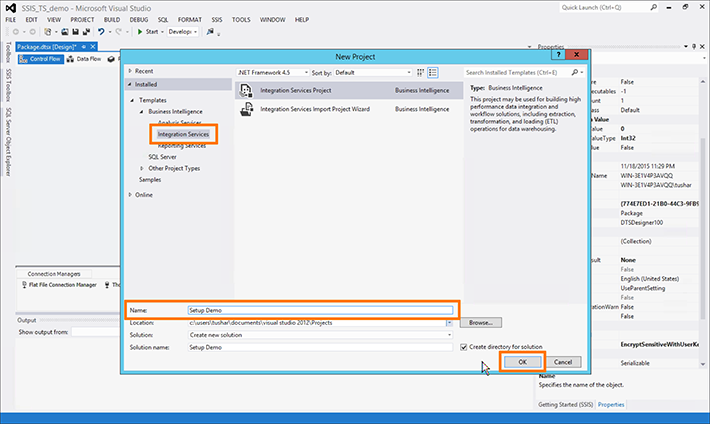Screen dimensions: 710x424
Task: Expand the Recent node
Action: [130, 71]
